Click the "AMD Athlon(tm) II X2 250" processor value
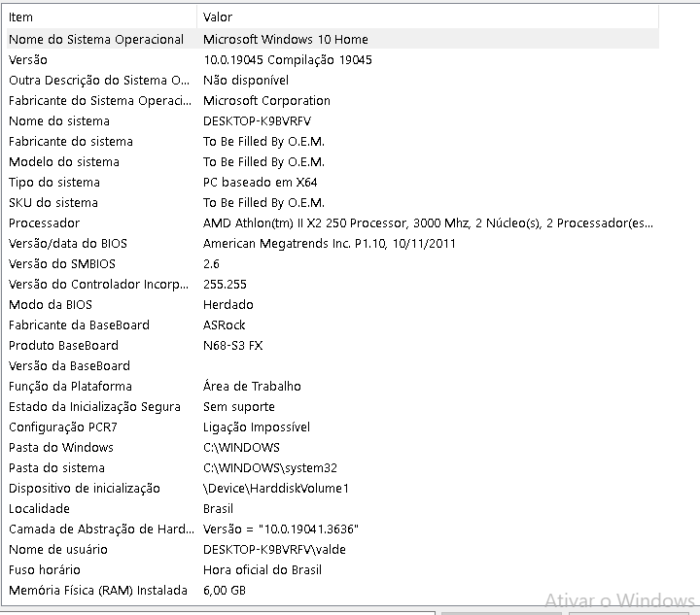This screenshot has width=700, height=615. 428,223
